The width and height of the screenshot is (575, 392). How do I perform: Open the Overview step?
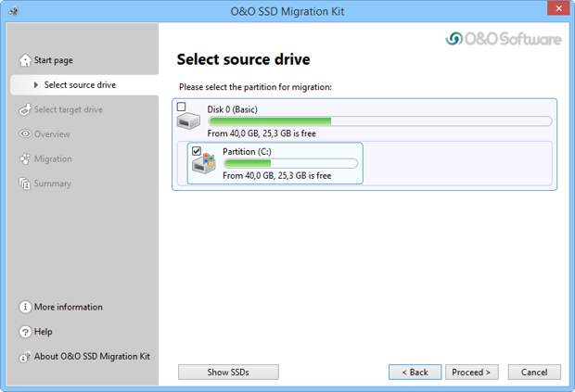click(x=52, y=134)
